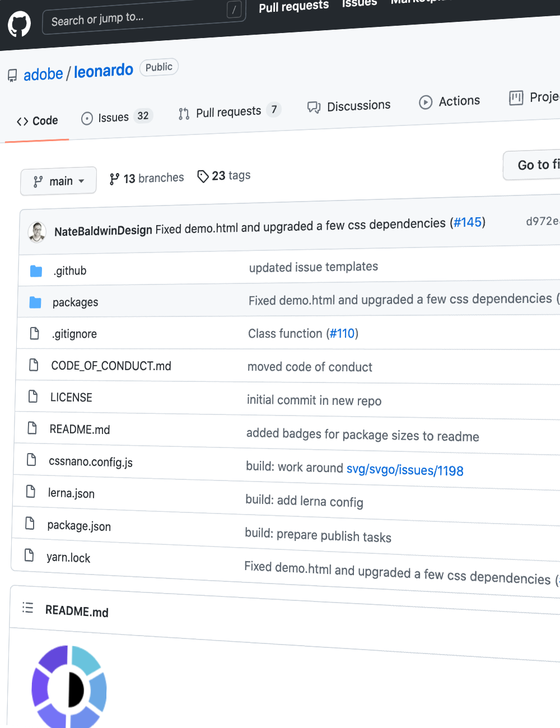Click NateBaldwinDesign's avatar image
The width and height of the screenshot is (560, 728).
37,232
